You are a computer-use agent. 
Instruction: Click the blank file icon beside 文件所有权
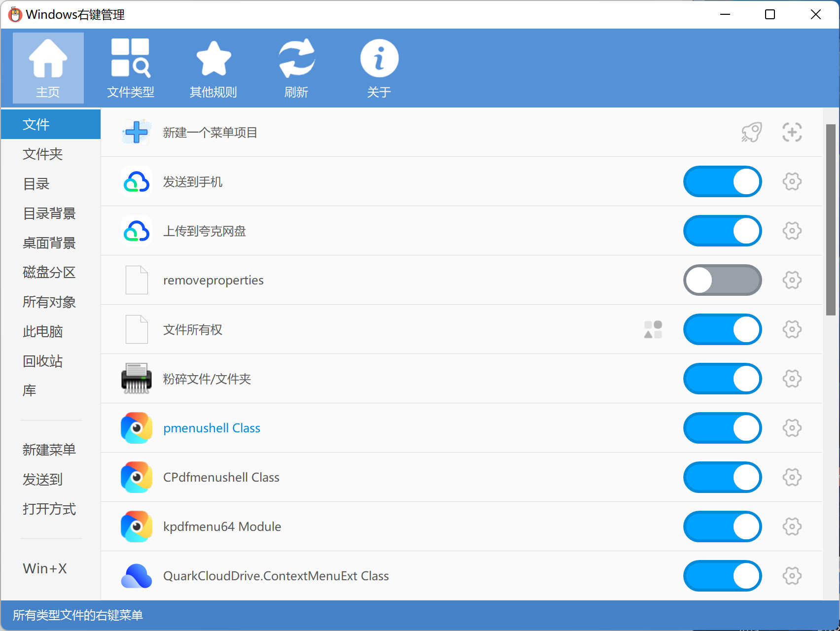137,329
